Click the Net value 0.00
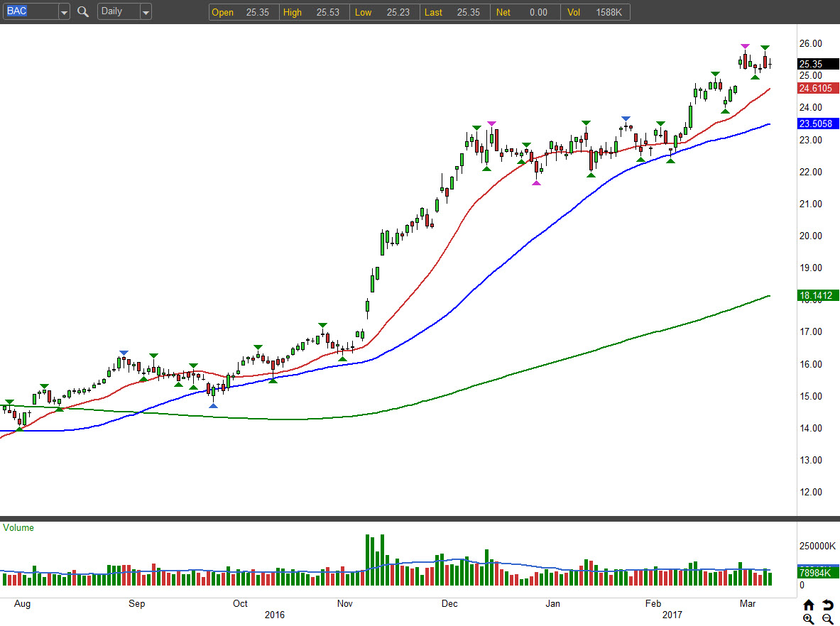Image resolution: width=840 pixels, height=626 pixels. (x=538, y=12)
